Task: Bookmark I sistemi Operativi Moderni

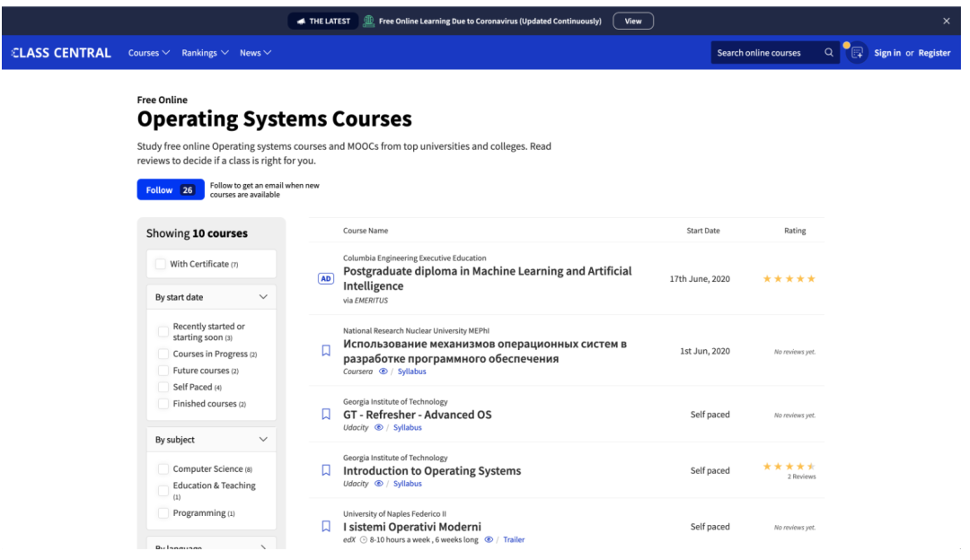Action: (326, 527)
